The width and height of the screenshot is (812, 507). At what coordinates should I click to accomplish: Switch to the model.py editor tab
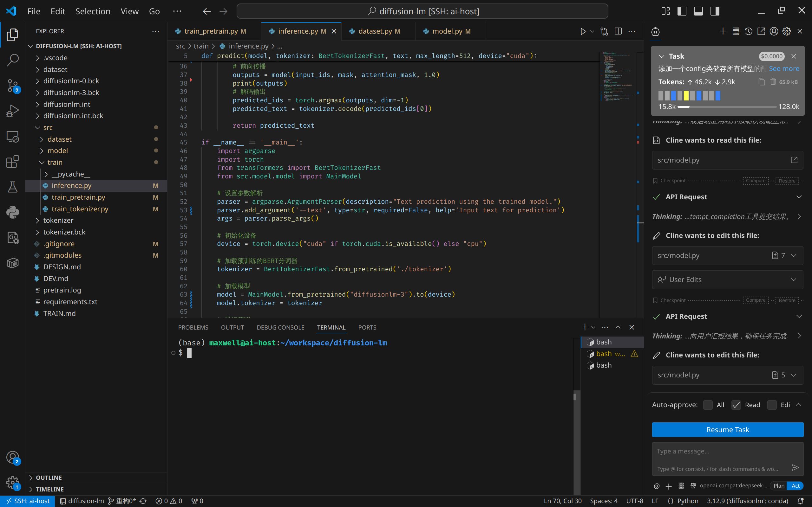[447, 31]
